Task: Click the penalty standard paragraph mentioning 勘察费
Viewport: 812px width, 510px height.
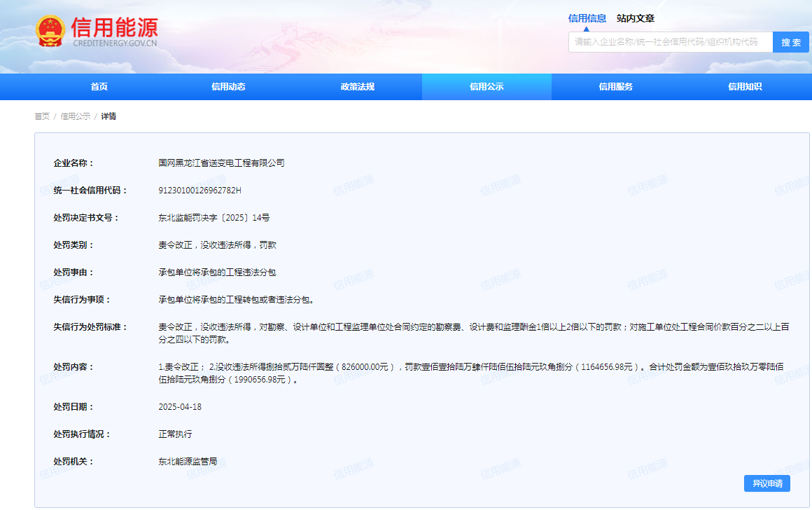Action: (474, 333)
